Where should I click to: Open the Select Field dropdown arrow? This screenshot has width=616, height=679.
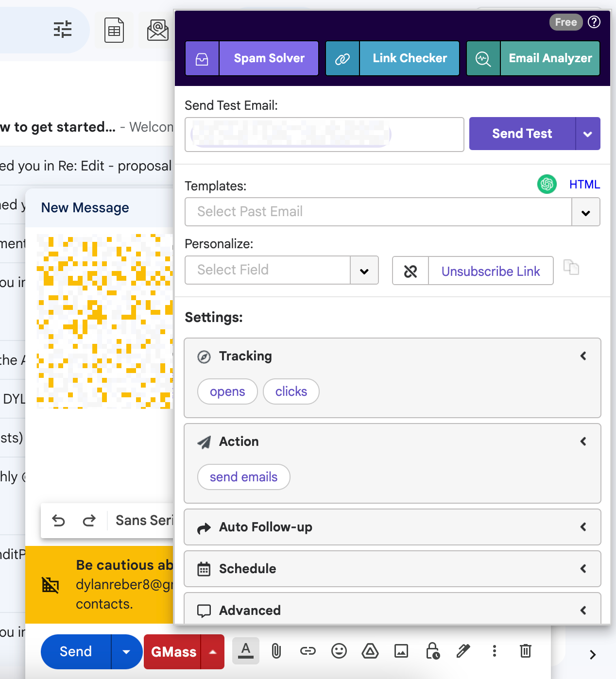[364, 271]
